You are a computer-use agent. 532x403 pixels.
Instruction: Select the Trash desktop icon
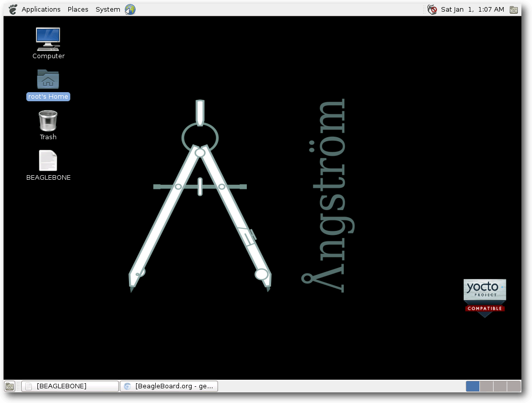[48, 120]
